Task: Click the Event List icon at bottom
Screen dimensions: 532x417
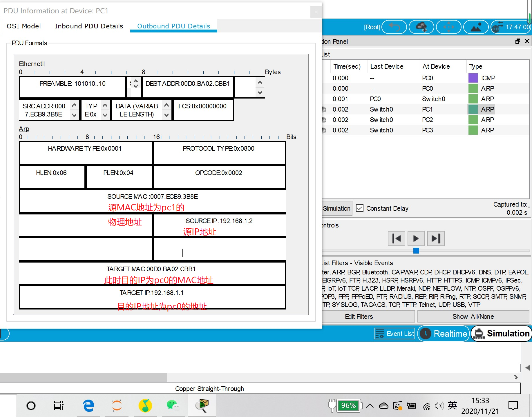Action: pyautogui.click(x=380, y=334)
